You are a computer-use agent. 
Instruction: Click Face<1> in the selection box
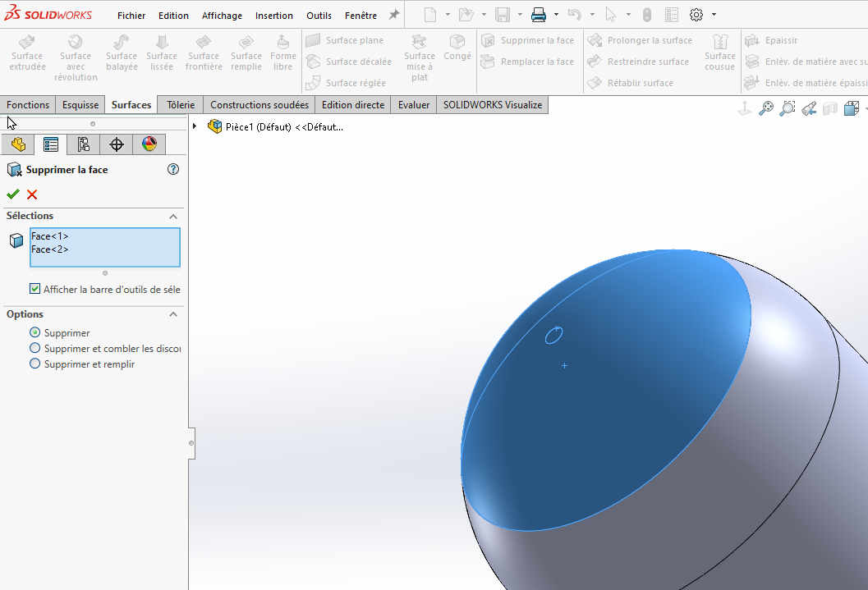coord(50,236)
